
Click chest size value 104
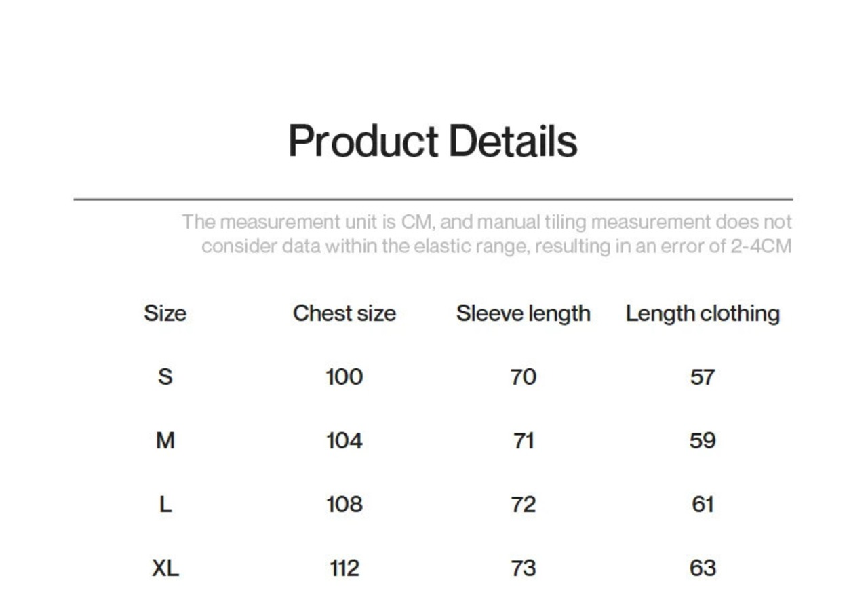click(x=344, y=441)
